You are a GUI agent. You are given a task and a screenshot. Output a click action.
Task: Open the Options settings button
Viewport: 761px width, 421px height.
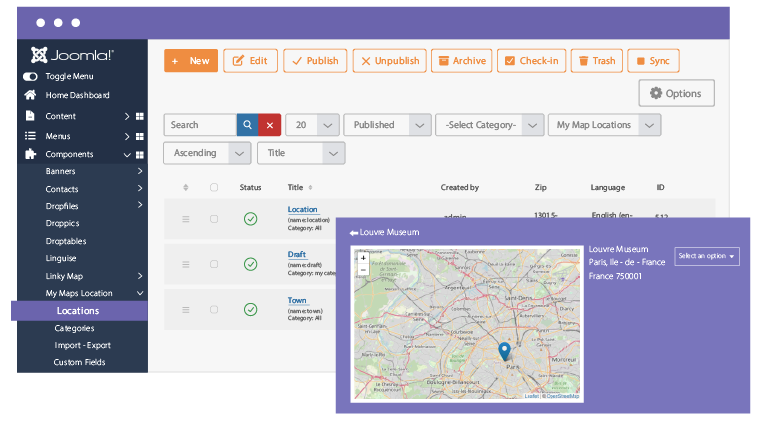pos(676,93)
